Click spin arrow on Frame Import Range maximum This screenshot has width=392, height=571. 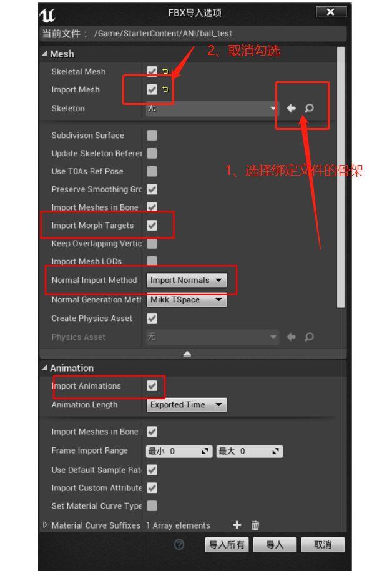(x=275, y=451)
